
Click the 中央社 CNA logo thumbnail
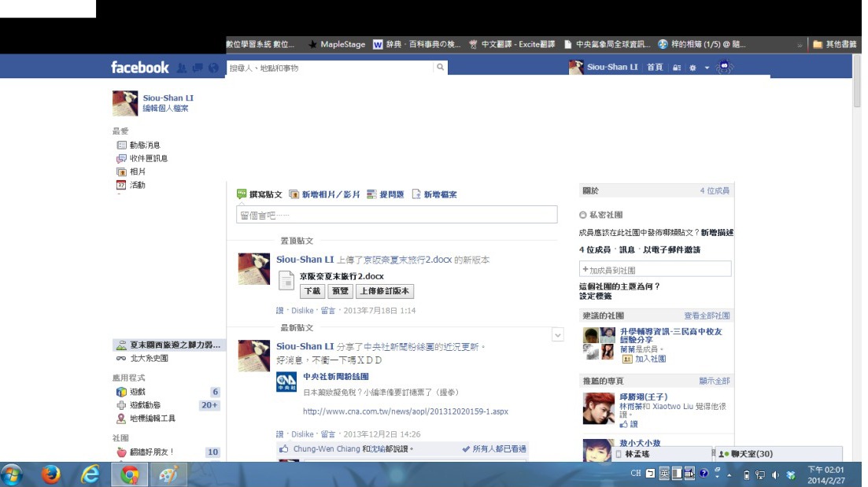(286, 382)
